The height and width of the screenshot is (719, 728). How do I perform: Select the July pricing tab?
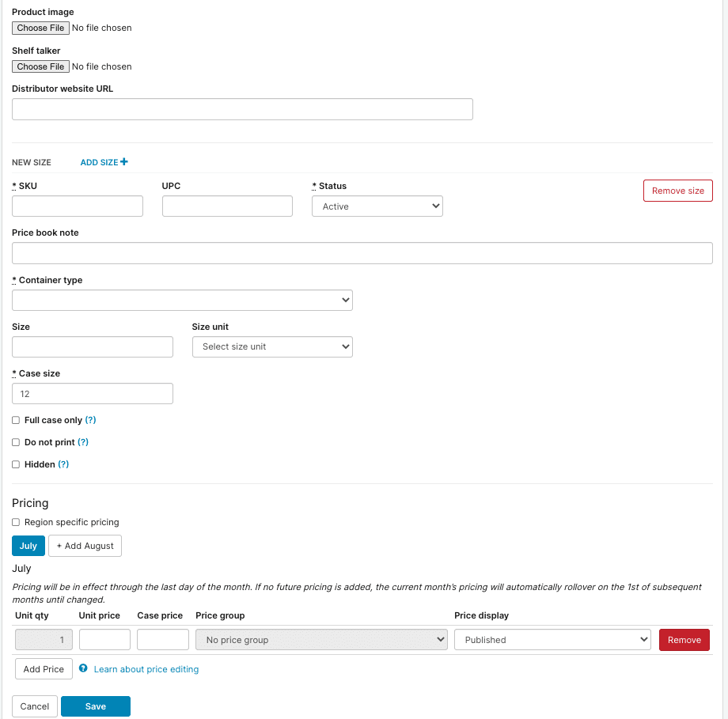[28, 546]
